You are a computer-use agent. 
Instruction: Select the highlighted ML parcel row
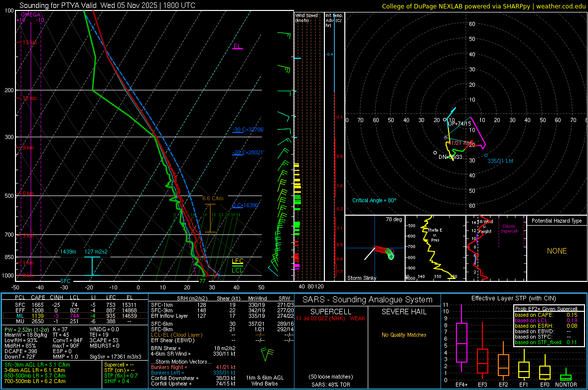click(75, 316)
